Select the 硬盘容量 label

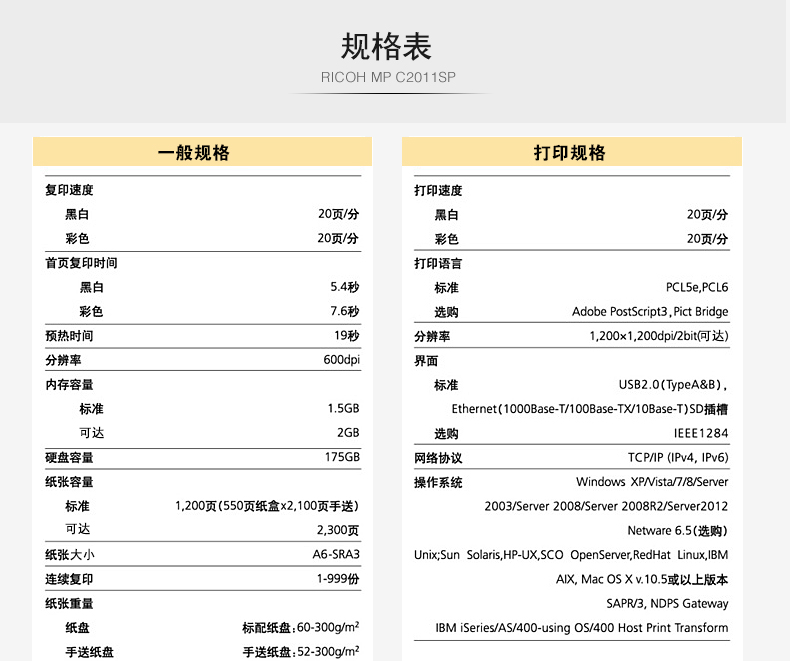69,457
